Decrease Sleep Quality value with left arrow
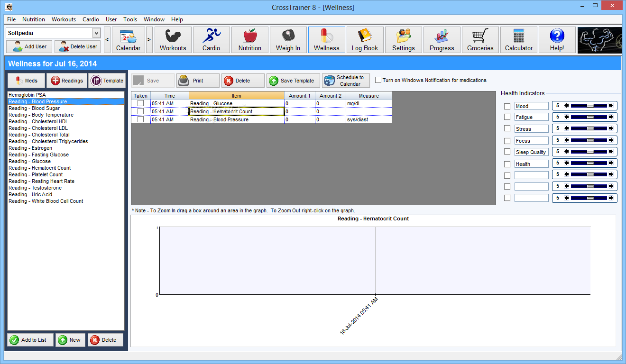 point(567,152)
